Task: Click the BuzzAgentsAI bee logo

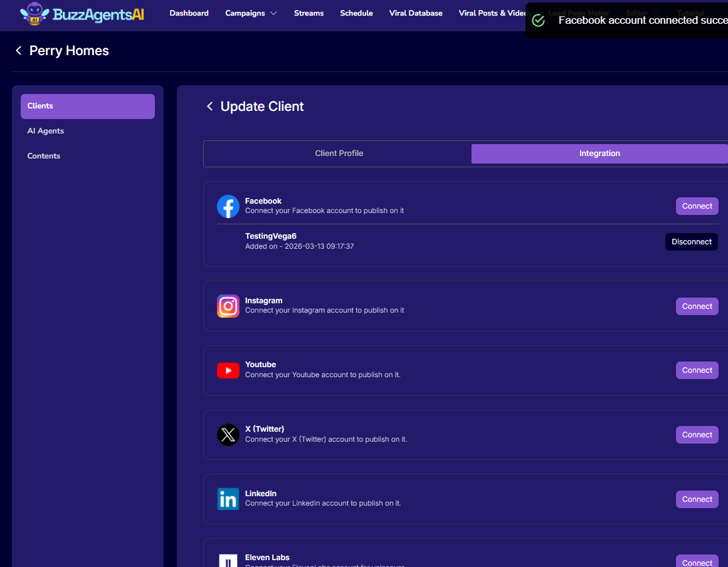Action: click(x=34, y=14)
